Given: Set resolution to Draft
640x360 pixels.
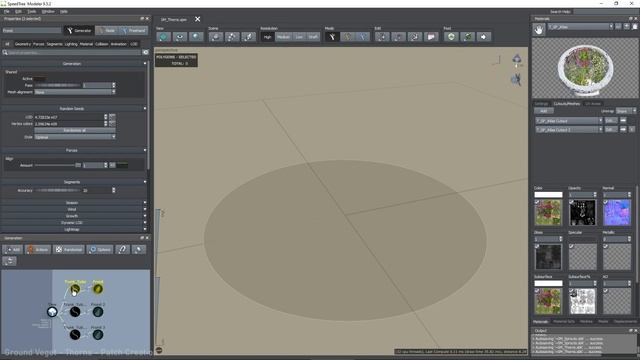Looking at the screenshot, I should [x=313, y=37].
